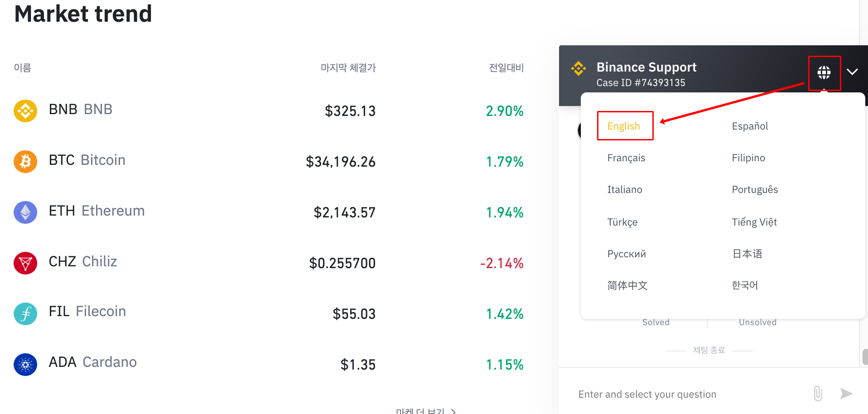The image size is (868, 414).
Task: Click the Chiliz coin icon
Action: (x=25, y=263)
